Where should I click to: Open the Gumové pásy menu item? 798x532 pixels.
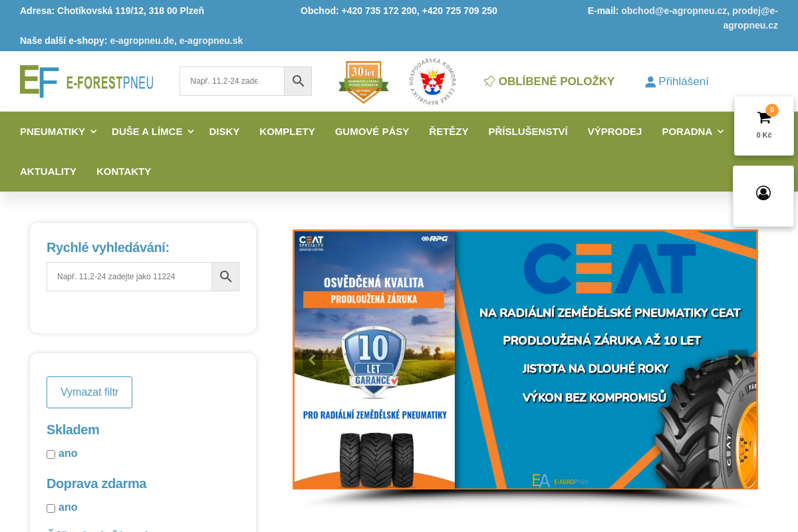click(x=372, y=132)
